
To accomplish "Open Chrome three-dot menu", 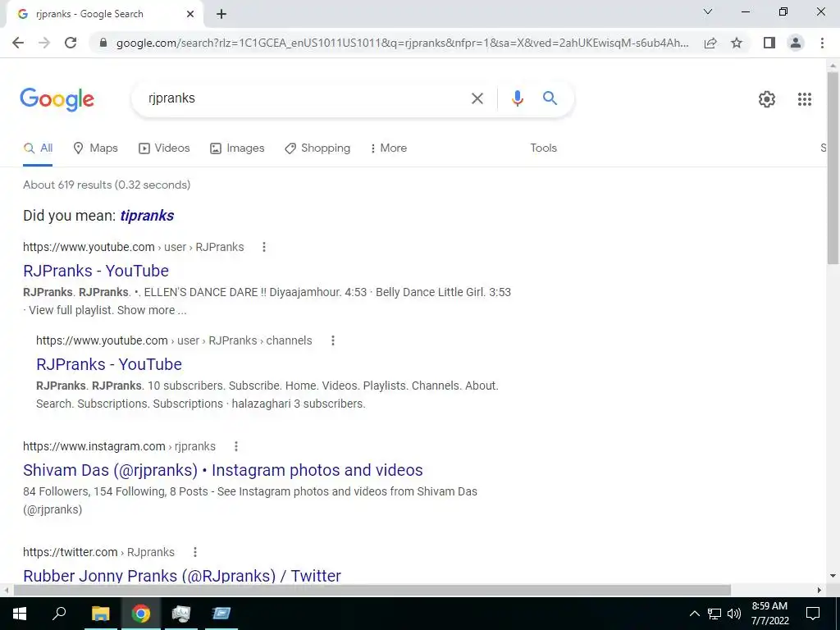I will (822, 43).
